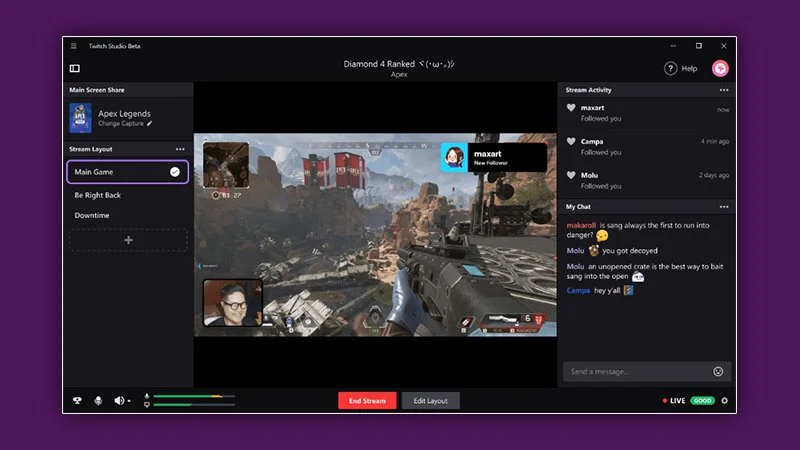Open stream settings gear icon
800x450 pixels.
click(724, 401)
